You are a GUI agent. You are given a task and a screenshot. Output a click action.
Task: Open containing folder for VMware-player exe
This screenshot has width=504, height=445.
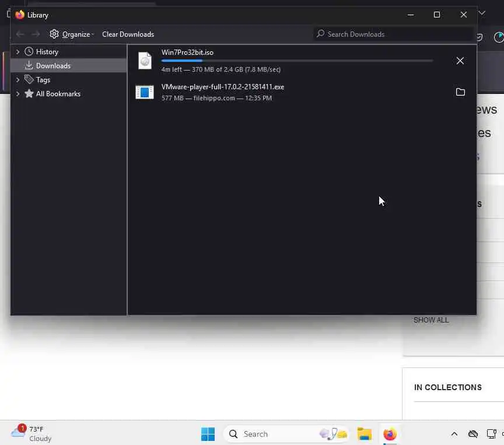pos(460,92)
